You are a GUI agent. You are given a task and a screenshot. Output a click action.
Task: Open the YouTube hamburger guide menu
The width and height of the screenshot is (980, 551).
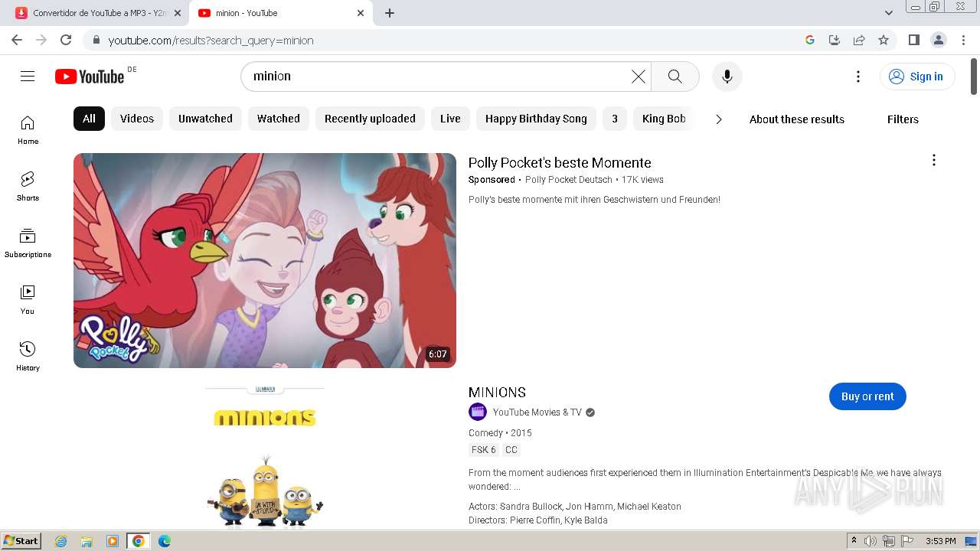pyautogui.click(x=28, y=77)
